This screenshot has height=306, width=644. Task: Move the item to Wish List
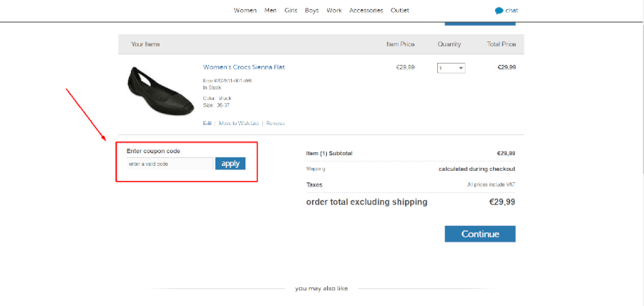click(x=238, y=123)
